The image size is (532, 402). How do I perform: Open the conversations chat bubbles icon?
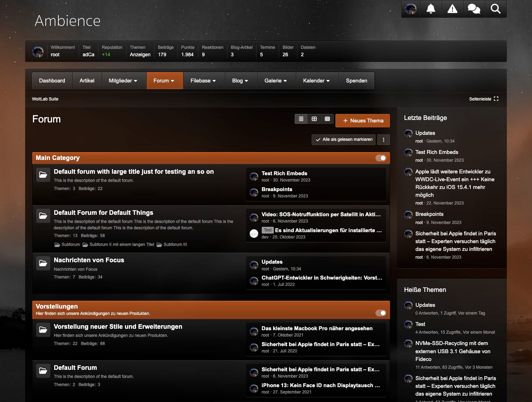coord(474,9)
